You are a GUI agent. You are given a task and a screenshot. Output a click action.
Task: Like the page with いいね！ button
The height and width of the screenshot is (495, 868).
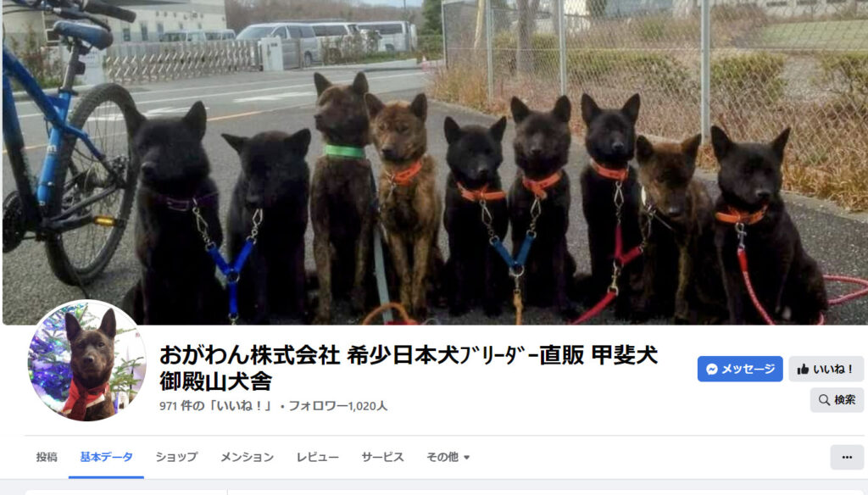click(x=826, y=369)
